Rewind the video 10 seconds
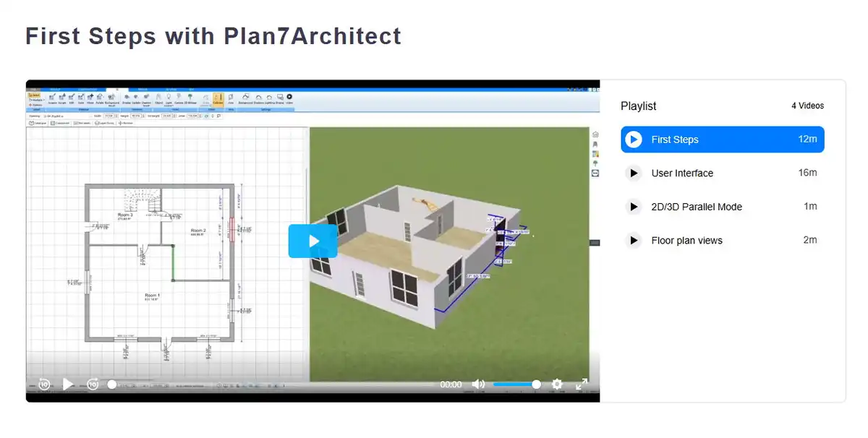868x438 pixels. point(44,385)
